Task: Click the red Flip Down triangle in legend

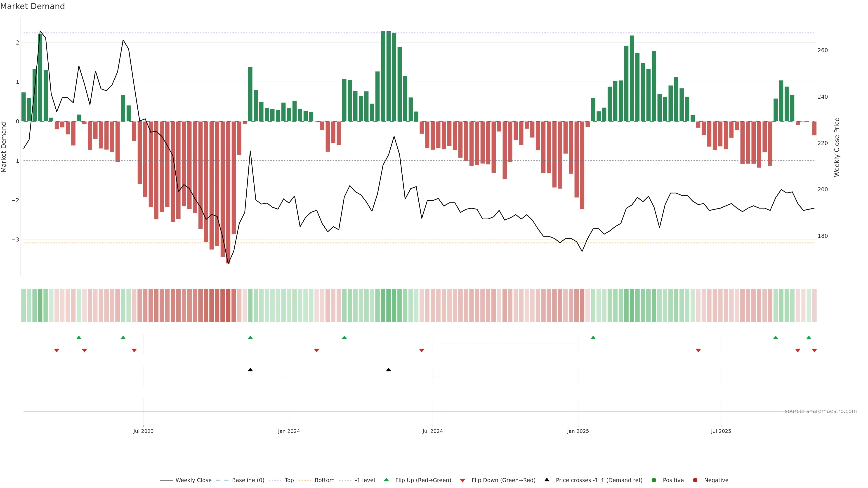Action: (x=463, y=480)
